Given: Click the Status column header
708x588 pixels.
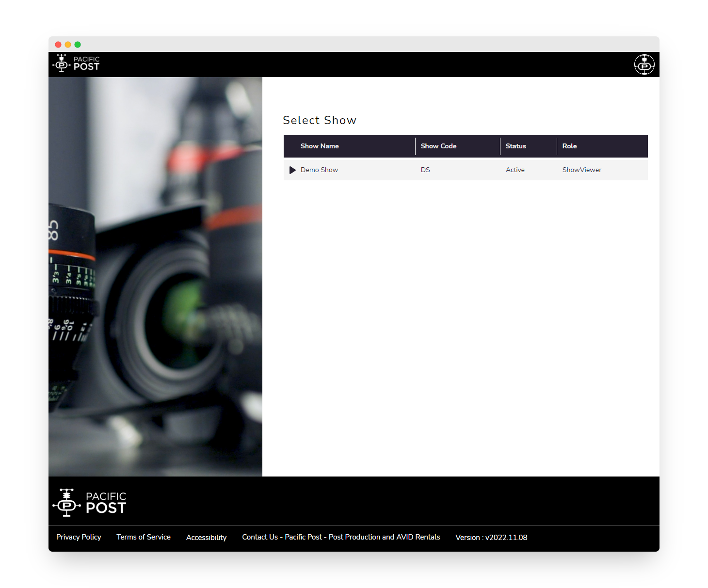Looking at the screenshot, I should click(x=515, y=146).
